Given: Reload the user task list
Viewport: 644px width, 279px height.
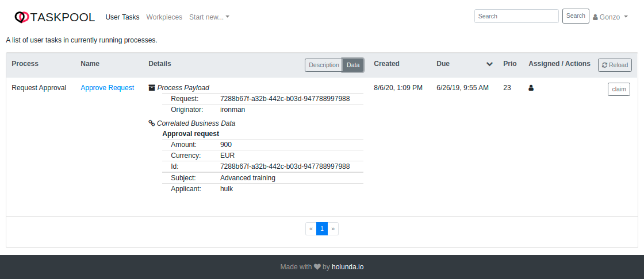Looking at the screenshot, I should pyautogui.click(x=615, y=65).
